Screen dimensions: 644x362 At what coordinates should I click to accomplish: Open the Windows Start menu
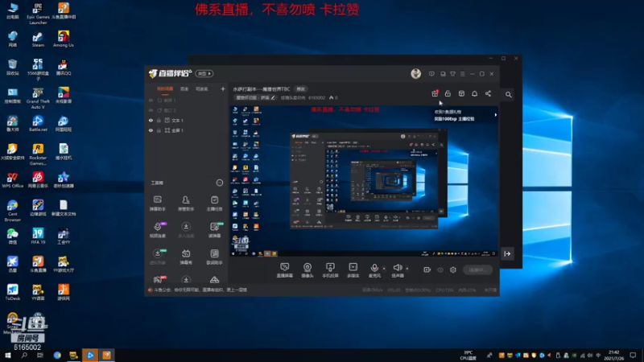(x=7, y=356)
